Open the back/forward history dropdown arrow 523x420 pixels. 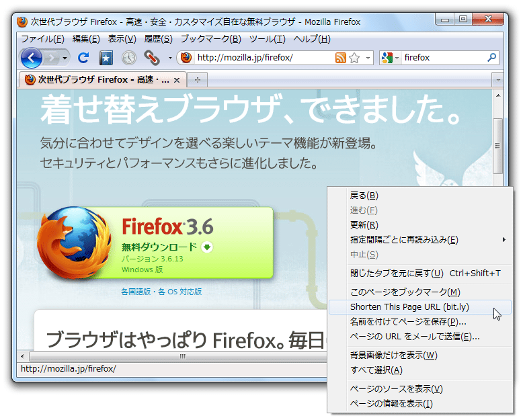[65, 58]
